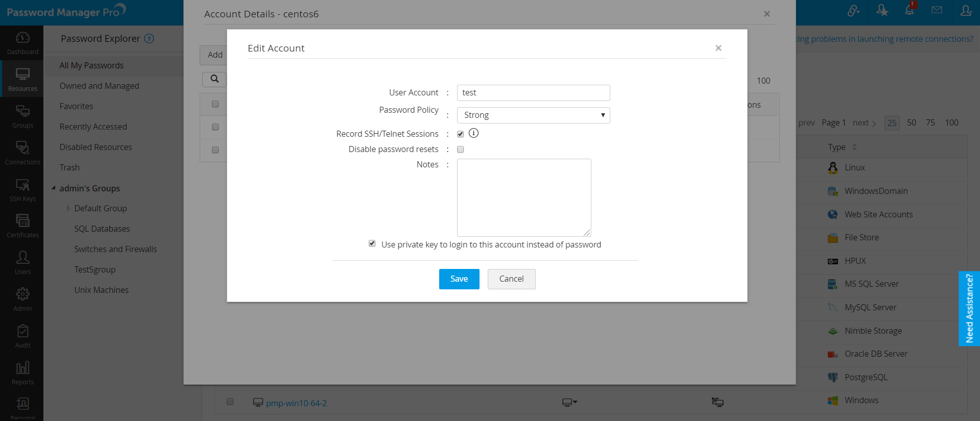
Task: Open the Favorites list
Action: click(x=76, y=106)
